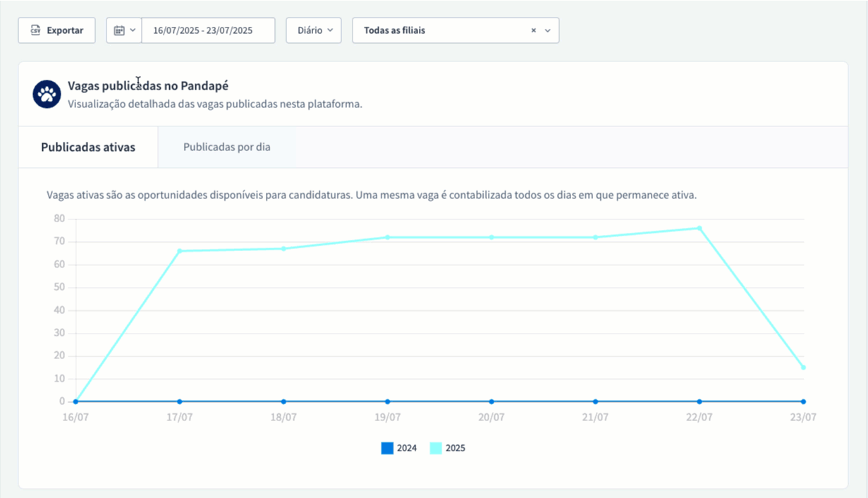This screenshot has height=498, width=868.
Task: Clear the 'Todas as filiais' selection with the x
Action: 534,30
